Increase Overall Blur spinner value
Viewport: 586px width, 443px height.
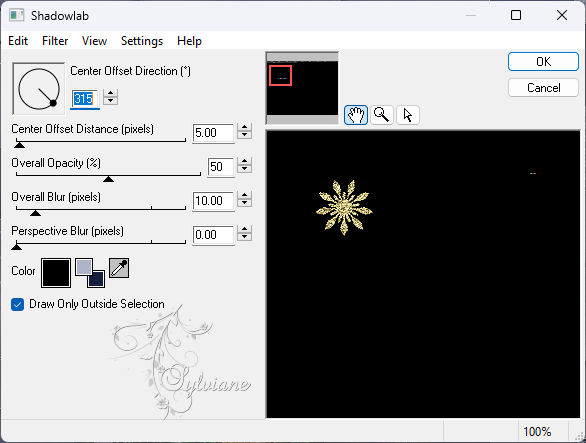[x=244, y=196]
